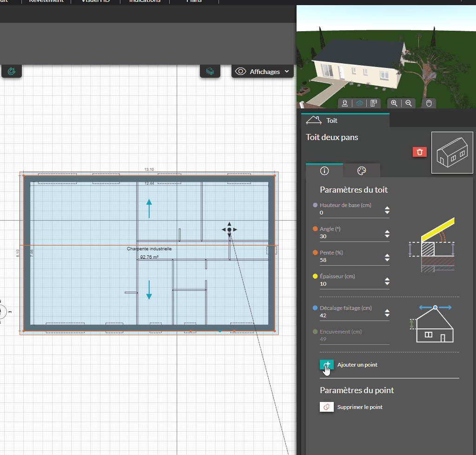Image resolution: width=476 pixels, height=455 pixels.
Task: Click the floor levels stack icon
Action: point(210,72)
